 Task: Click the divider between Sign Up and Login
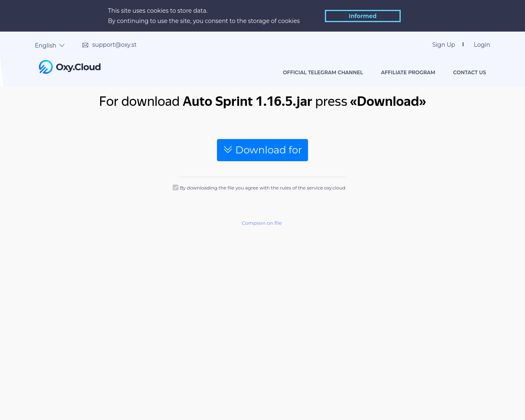tap(463, 44)
